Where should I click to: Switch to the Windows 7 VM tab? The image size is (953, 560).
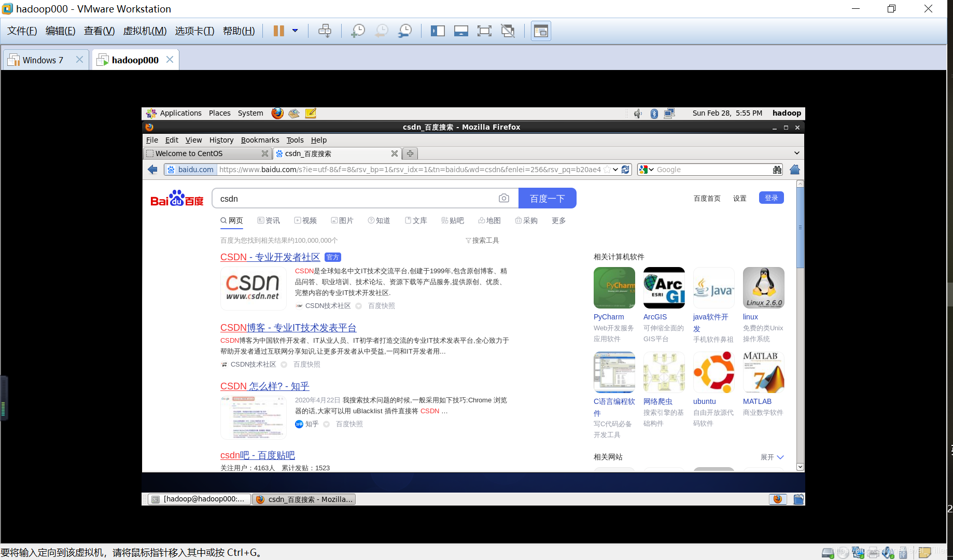[x=43, y=60]
